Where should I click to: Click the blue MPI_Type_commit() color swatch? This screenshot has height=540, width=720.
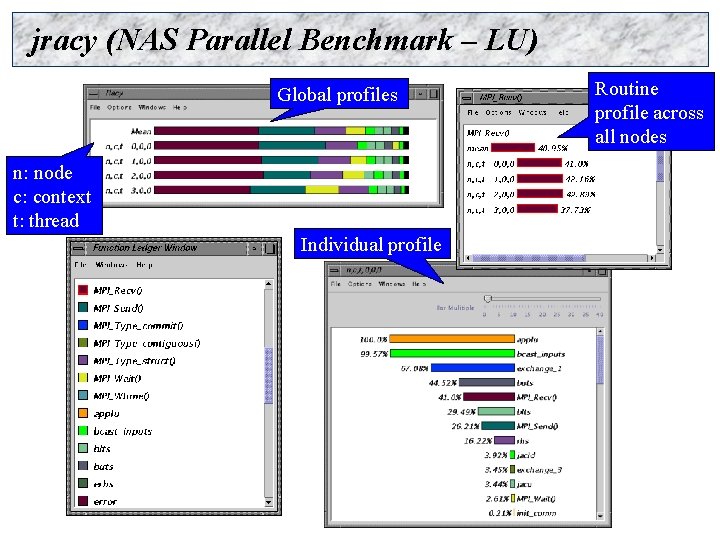click(x=83, y=325)
